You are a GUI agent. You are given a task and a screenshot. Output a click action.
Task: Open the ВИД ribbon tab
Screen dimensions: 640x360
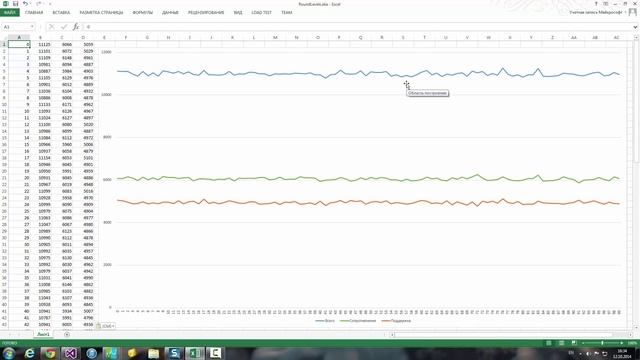238,13
